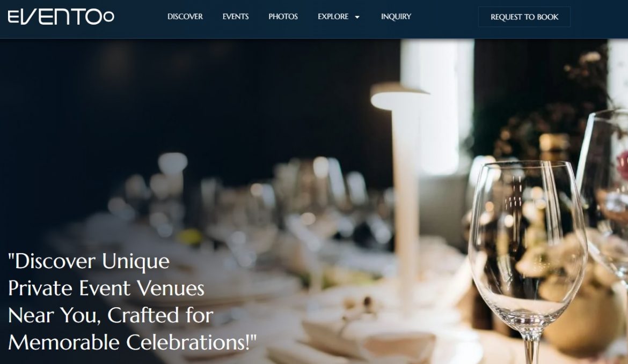Viewport: 628px width, 364px height.
Task: Expand the caret arrow beside EXPLORE
Action: coord(357,17)
